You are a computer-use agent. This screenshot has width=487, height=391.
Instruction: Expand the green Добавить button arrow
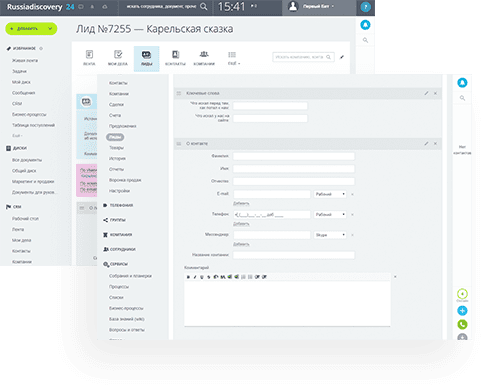click(50, 29)
